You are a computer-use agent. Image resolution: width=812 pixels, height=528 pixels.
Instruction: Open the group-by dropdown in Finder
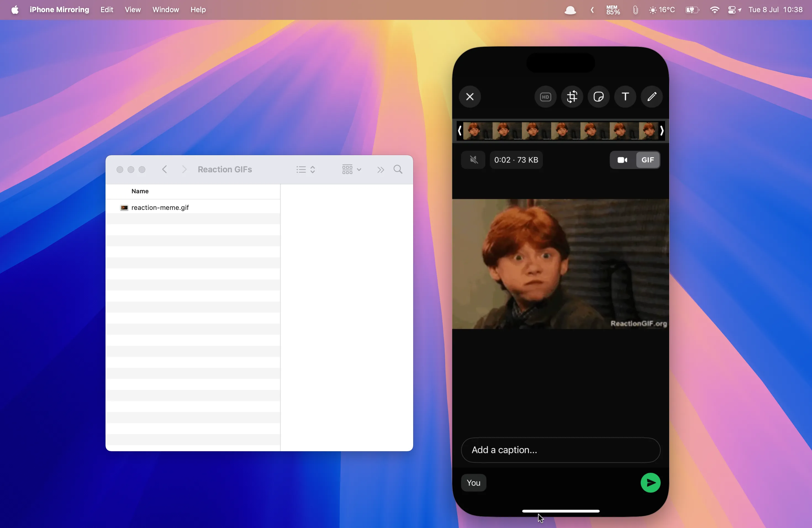pos(351,170)
